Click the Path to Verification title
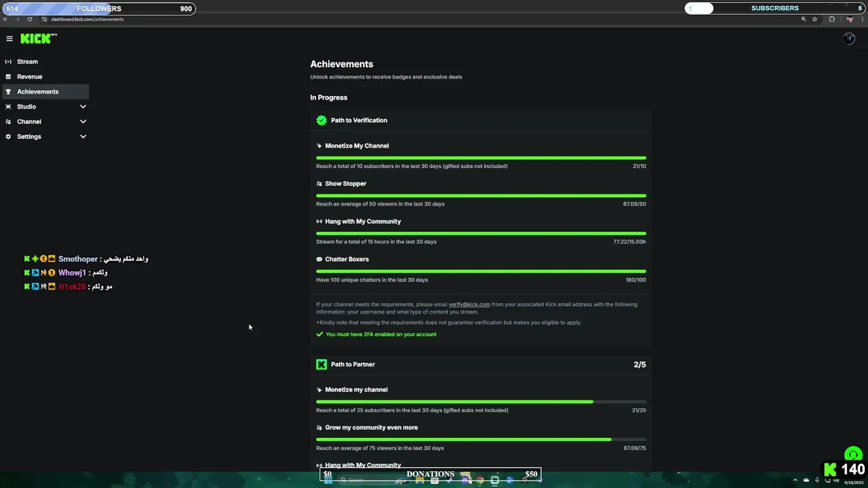The image size is (868, 488). (x=359, y=120)
